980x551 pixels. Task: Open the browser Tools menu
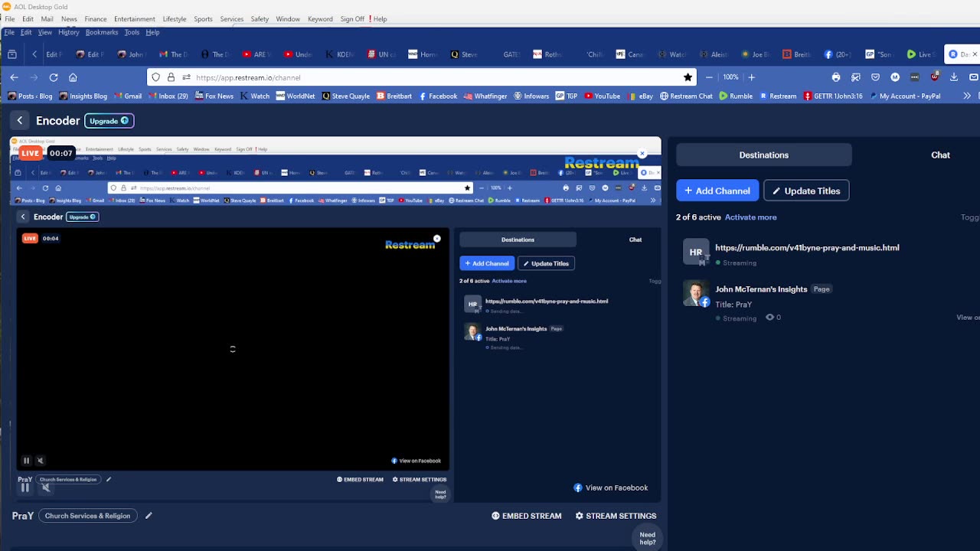tap(132, 32)
